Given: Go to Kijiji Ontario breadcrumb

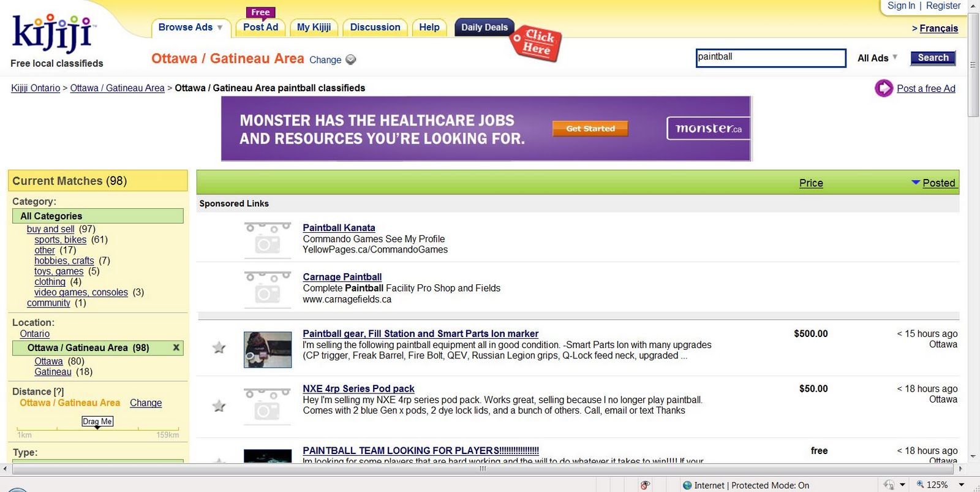Looking at the screenshot, I should click(36, 88).
